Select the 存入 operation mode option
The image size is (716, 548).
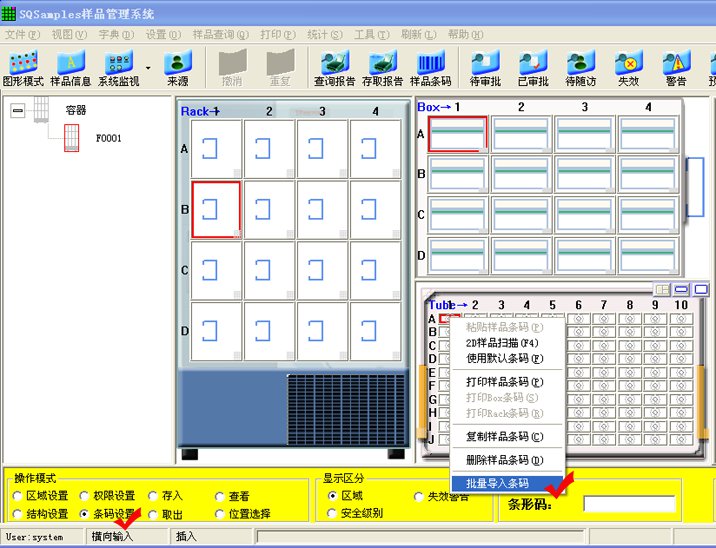coord(153,496)
